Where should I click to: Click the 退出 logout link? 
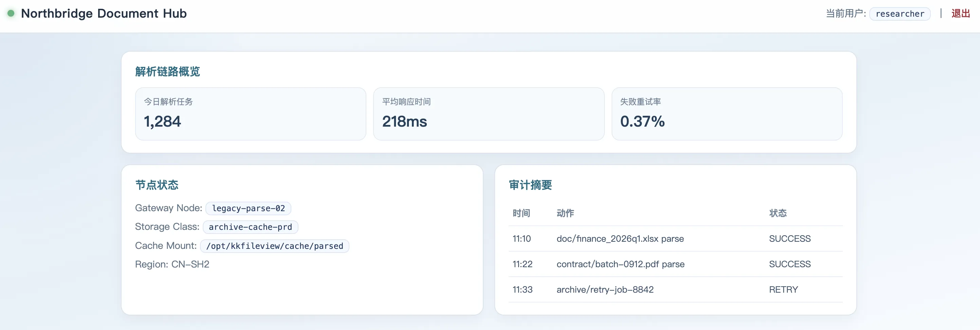coord(960,14)
